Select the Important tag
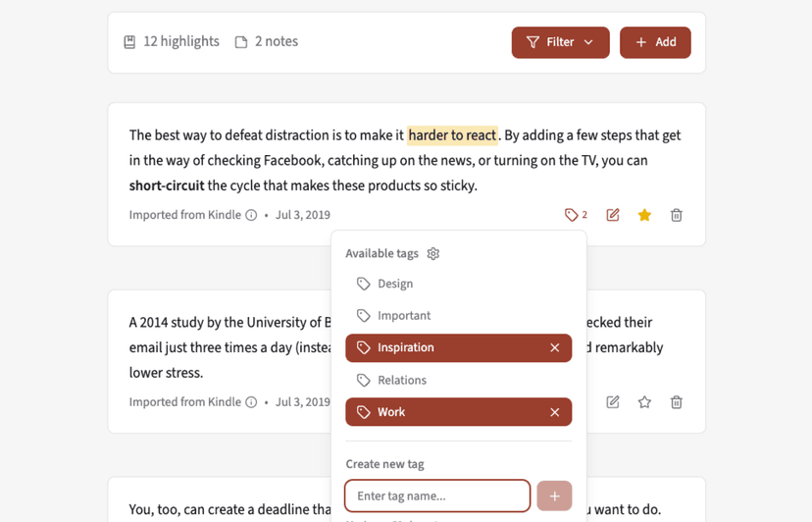The width and height of the screenshot is (812, 522). coord(458,316)
